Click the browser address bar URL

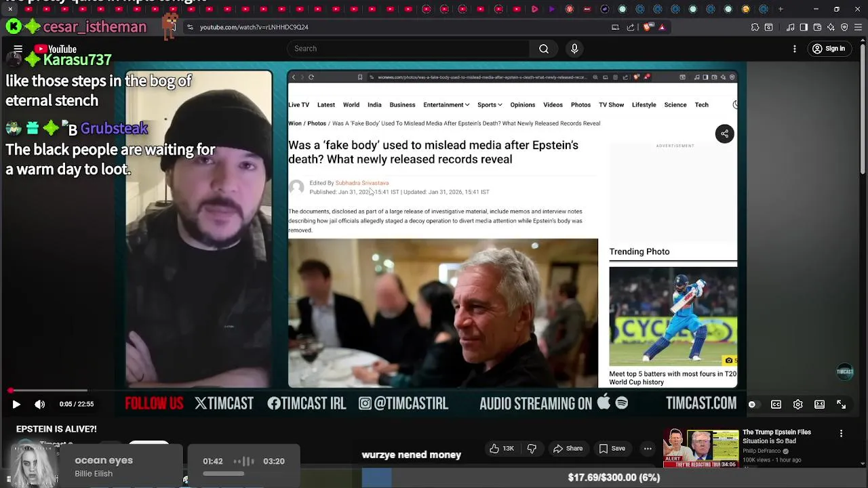(x=254, y=27)
